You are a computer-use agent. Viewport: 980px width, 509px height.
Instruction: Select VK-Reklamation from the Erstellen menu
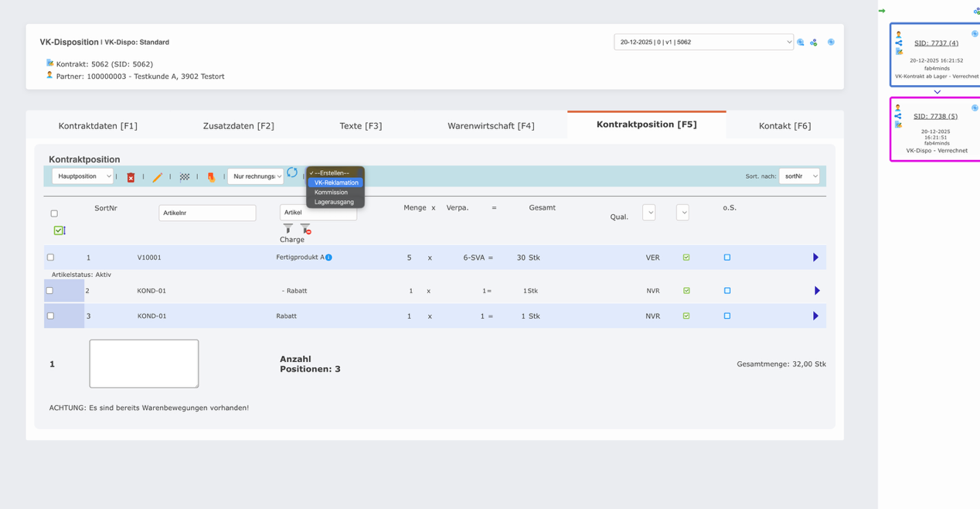[x=336, y=183]
